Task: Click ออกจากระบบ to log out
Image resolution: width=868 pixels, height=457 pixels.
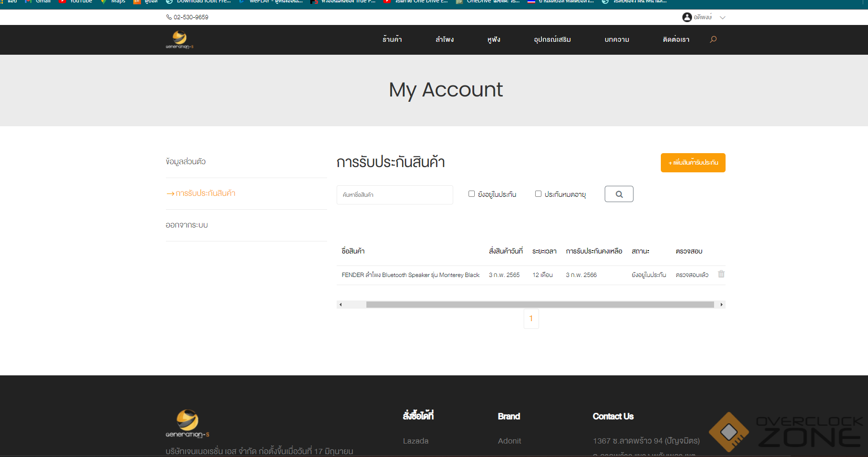Action: 187,225
